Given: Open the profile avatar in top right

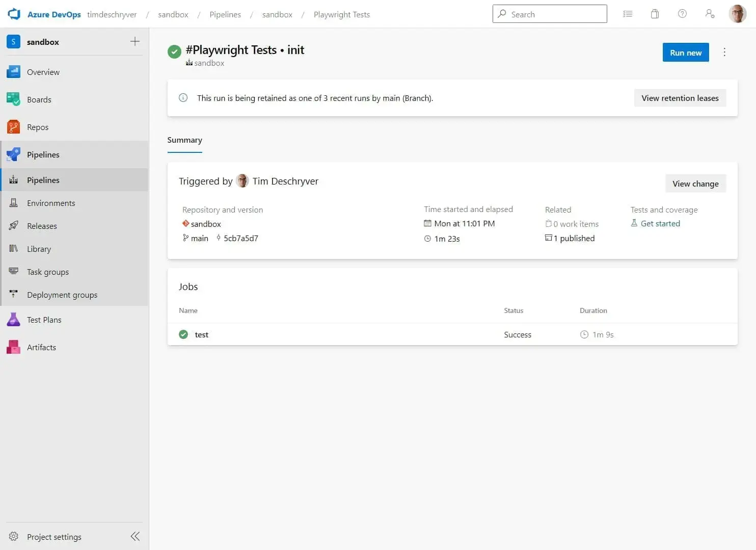Looking at the screenshot, I should [x=737, y=14].
